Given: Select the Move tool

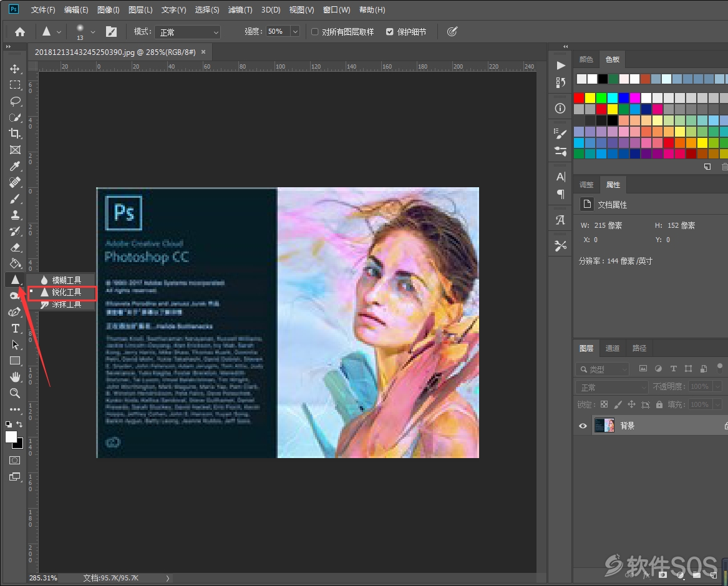Looking at the screenshot, I should click(x=15, y=69).
